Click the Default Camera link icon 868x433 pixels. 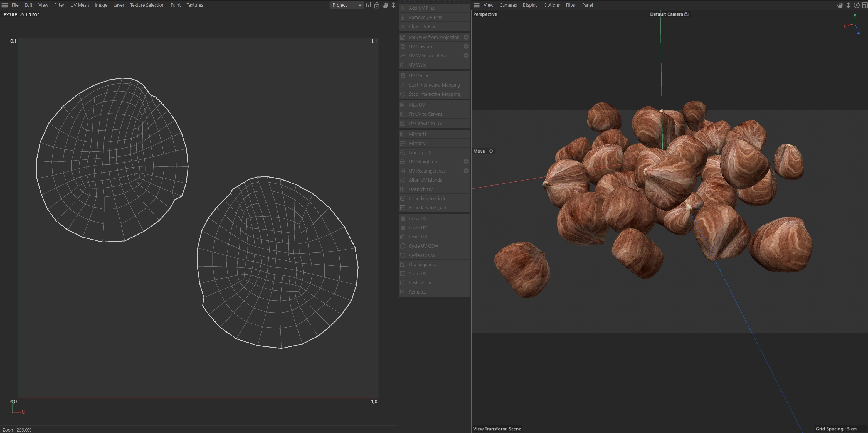(687, 14)
